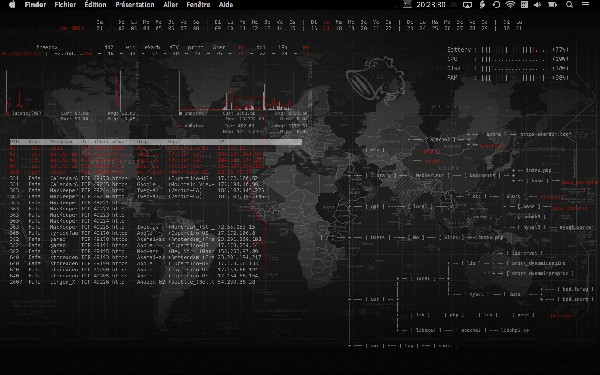Image resolution: width=600 pixels, height=375 pixels.
Task: Open the Time Machine menu icon
Action: [496, 5]
